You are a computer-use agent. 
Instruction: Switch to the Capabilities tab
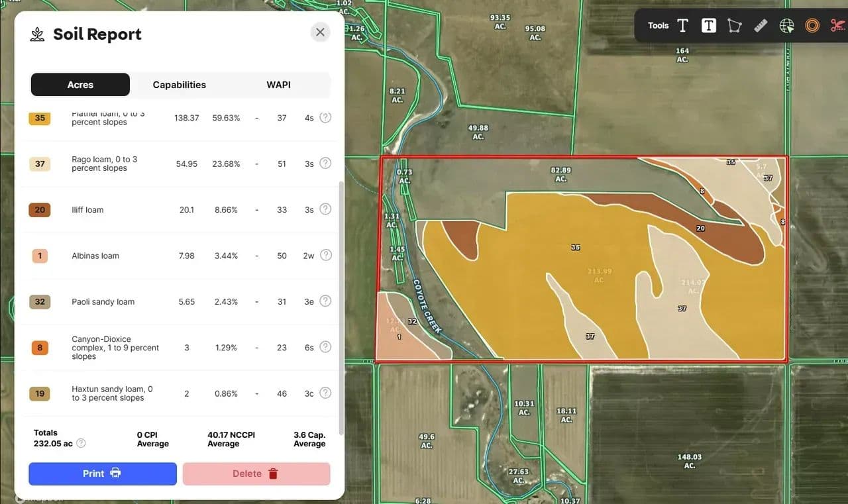tap(179, 85)
